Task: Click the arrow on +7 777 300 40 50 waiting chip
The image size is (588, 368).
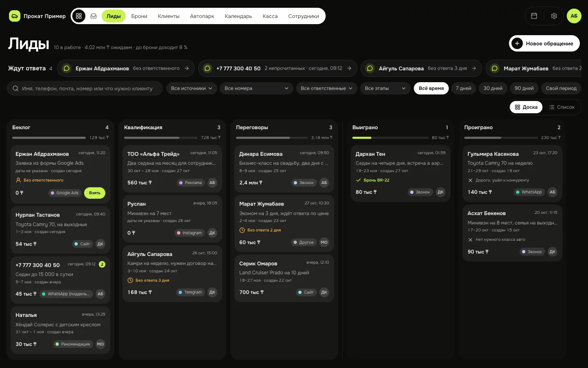Action: pos(349,68)
